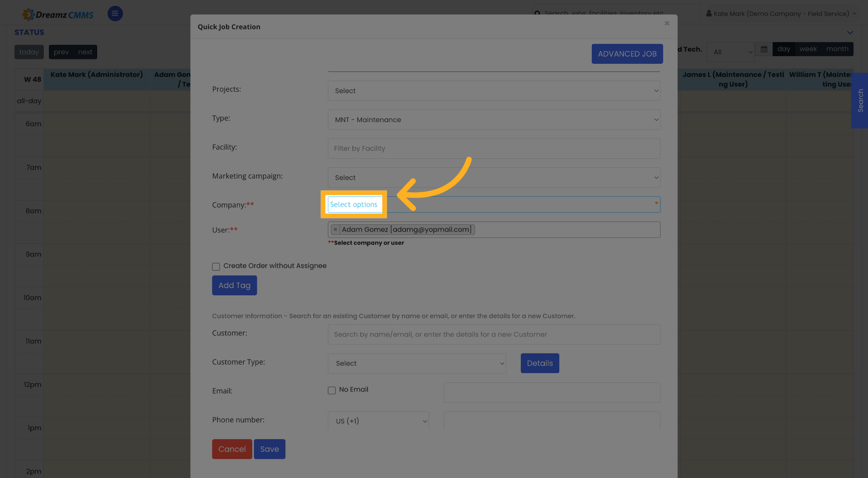868x478 pixels.
Task: Open the US (+1) country code dropdown
Action: coord(378,421)
